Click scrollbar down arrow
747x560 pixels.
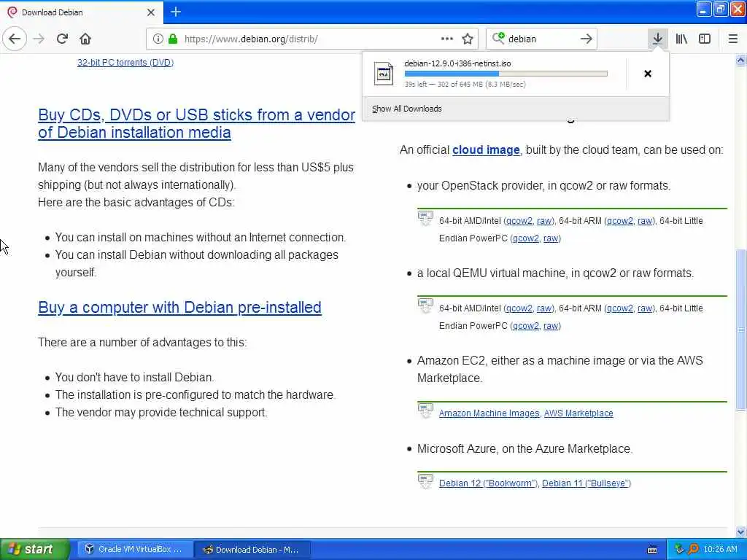coord(741,532)
